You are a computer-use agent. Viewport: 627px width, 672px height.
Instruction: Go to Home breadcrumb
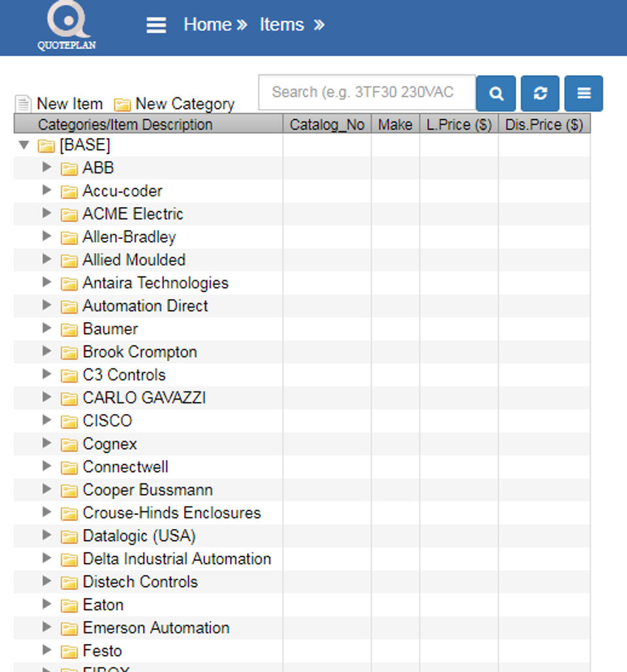(208, 24)
